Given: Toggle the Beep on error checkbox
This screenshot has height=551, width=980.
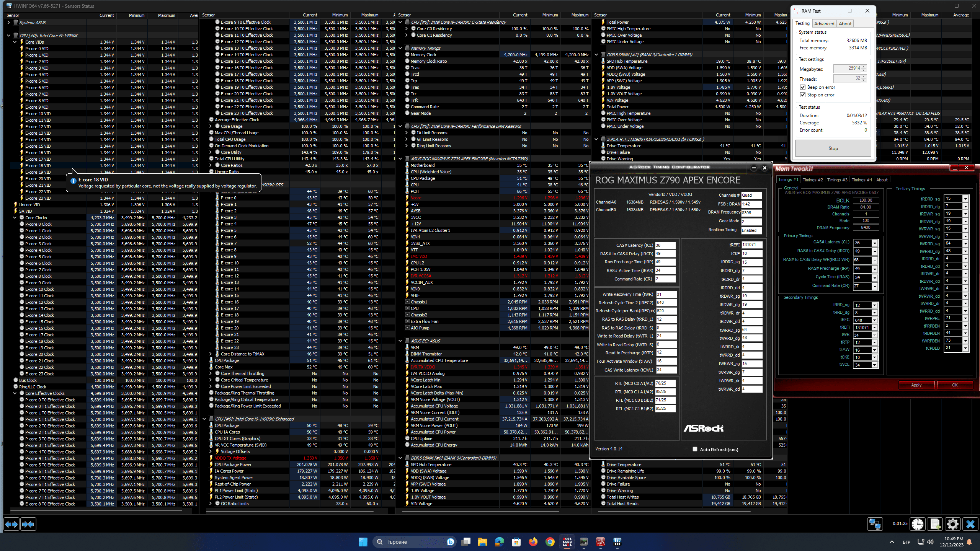Looking at the screenshot, I should [x=803, y=87].
